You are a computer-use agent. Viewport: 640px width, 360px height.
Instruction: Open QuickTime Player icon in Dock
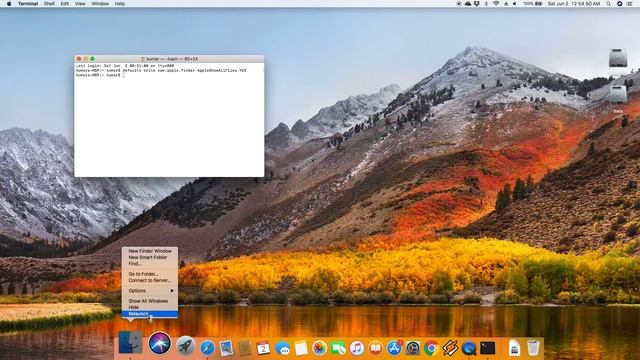(x=469, y=348)
